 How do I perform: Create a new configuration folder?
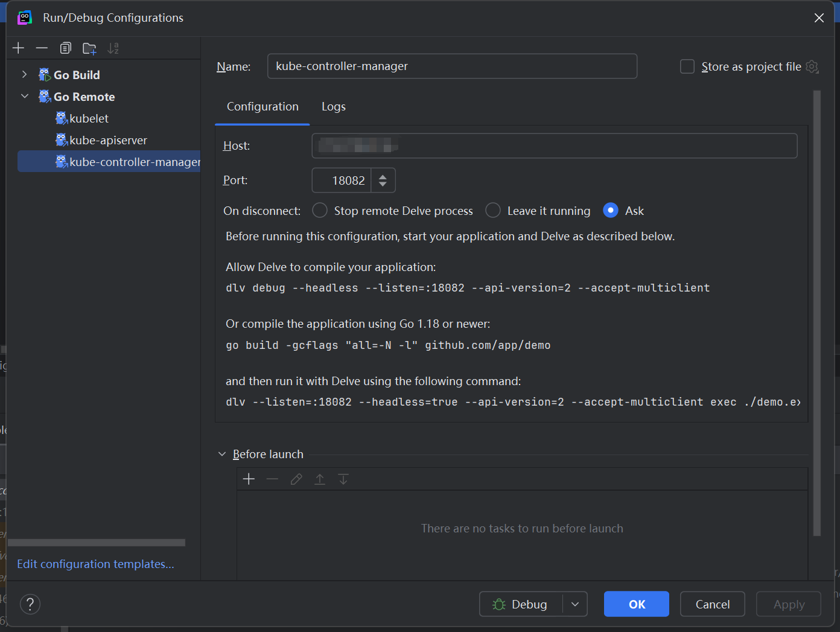point(89,48)
